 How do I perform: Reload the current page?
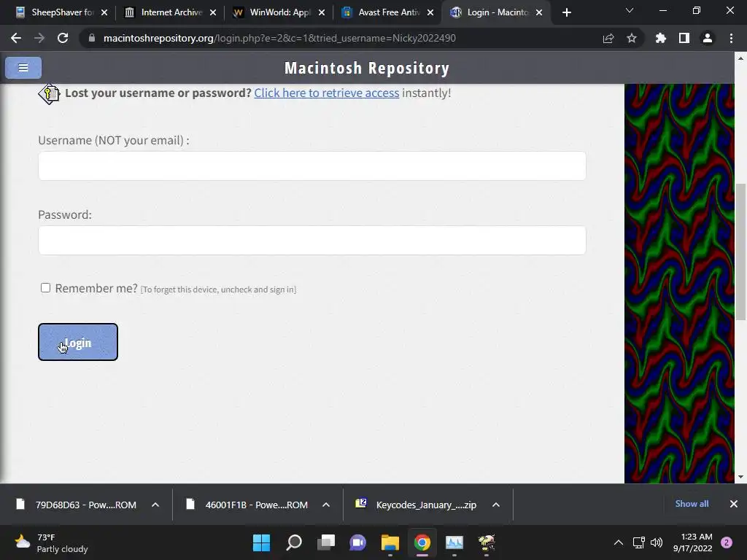pos(63,38)
